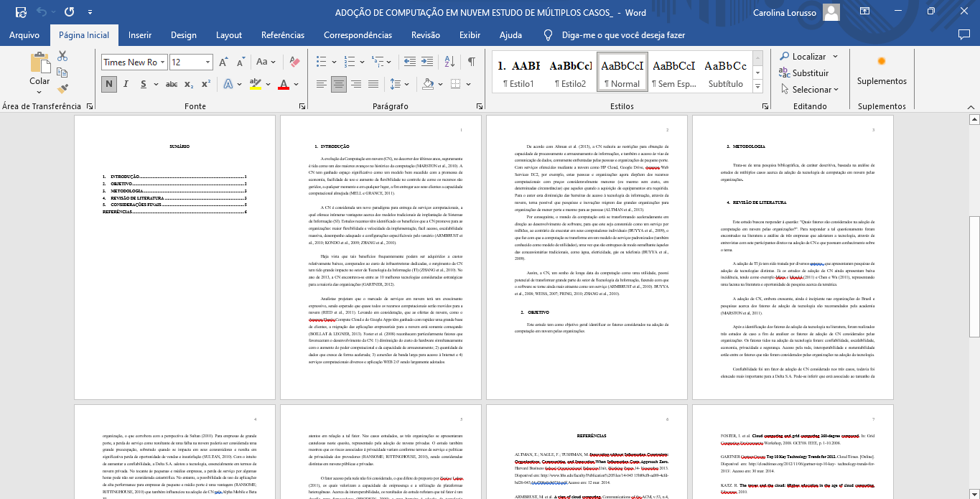Apply red font color
This screenshot has width=980, height=499.
click(284, 85)
